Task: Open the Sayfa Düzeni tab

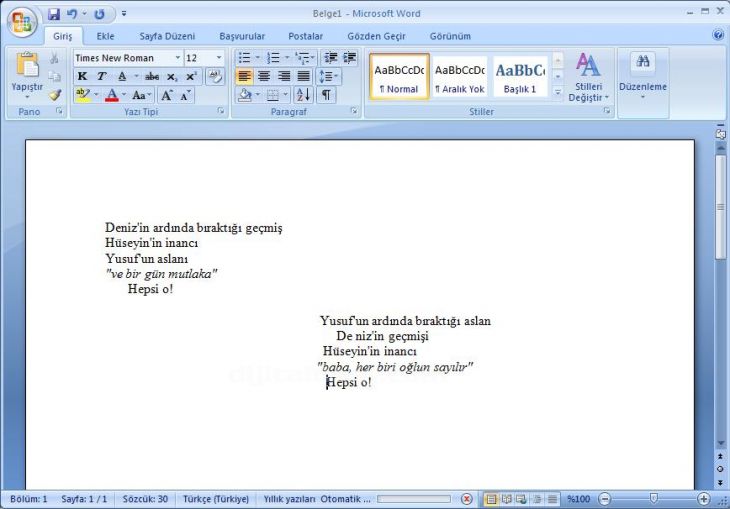Action: 167,36
